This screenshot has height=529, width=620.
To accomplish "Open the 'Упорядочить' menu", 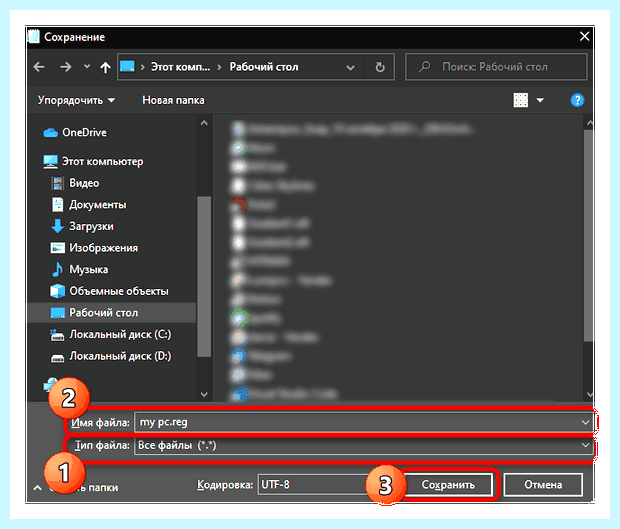I will pyautogui.click(x=76, y=100).
